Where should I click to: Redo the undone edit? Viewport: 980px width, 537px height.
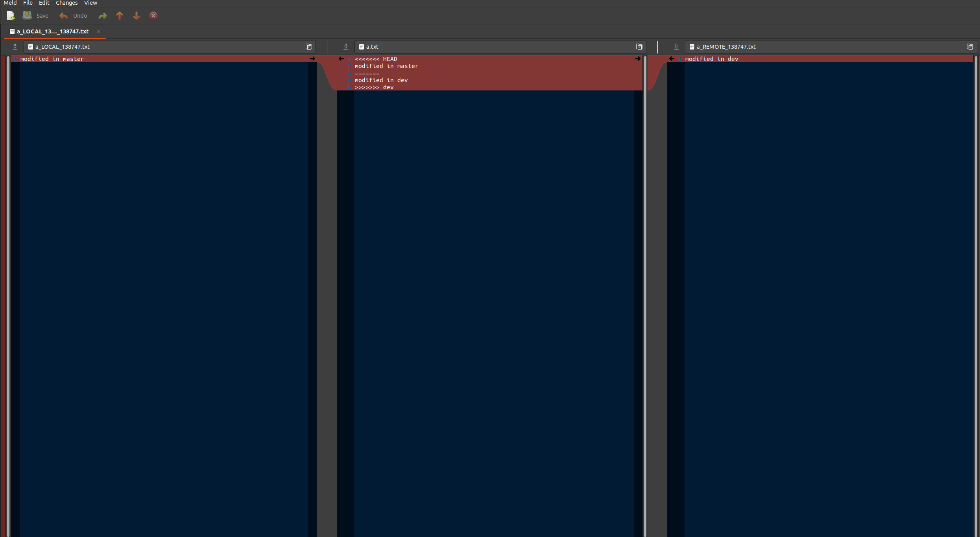click(x=102, y=16)
